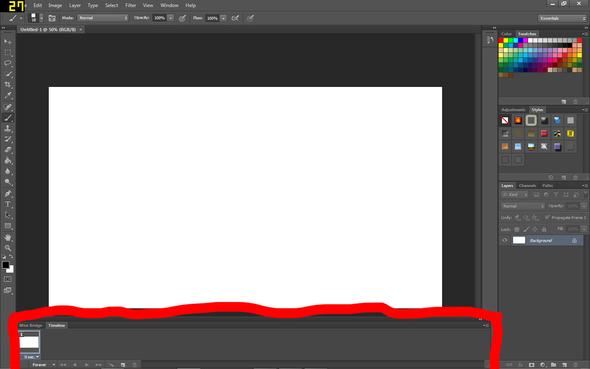Select the Clone Stamp tool
The height and width of the screenshot is (369, 590).
coord(8,129)
